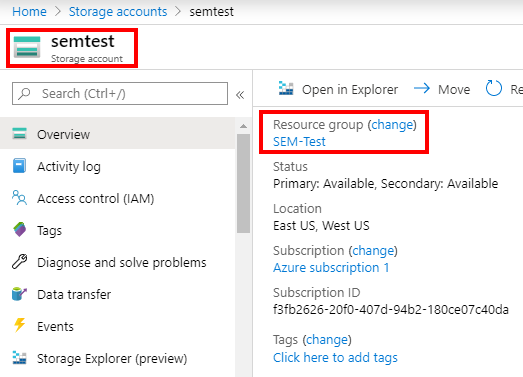Screen dimensions: 523x377
Task: Click the semtest breadcrumb text
Action: (211, 12)
